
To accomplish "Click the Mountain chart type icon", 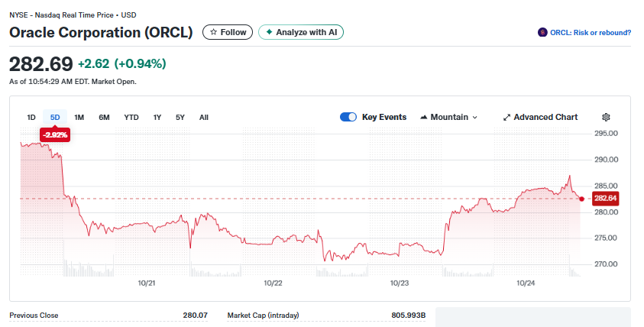I will pos(423,118).
